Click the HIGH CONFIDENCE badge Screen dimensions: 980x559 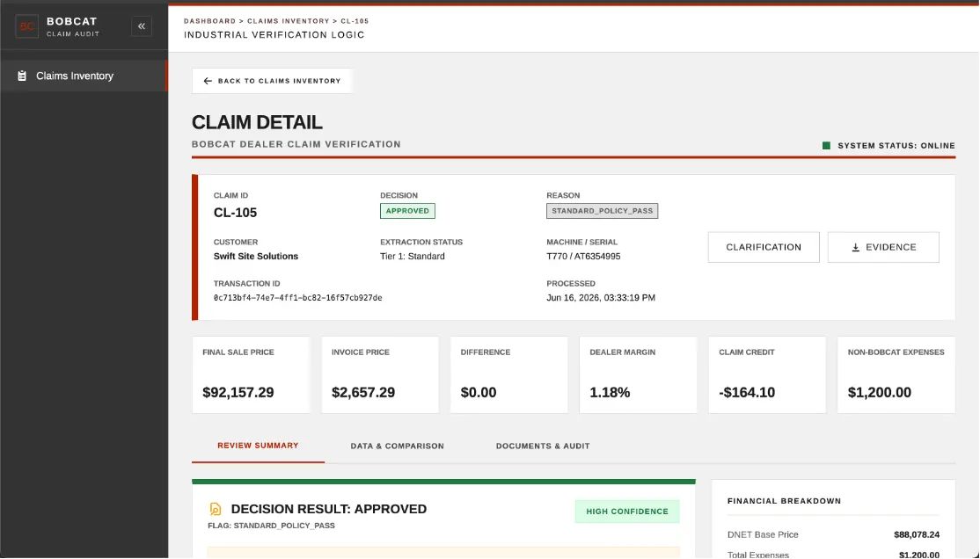[627, 512]
